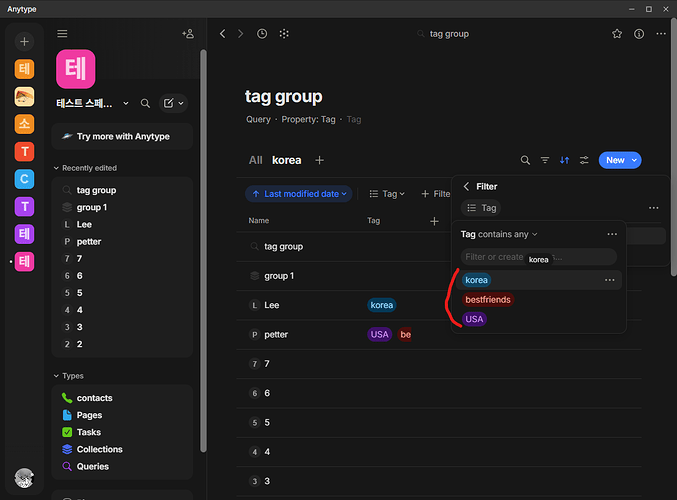
Task: Open 'Lee' in the sidebar list
Action: pyautogui.click(x=84, y=225)
